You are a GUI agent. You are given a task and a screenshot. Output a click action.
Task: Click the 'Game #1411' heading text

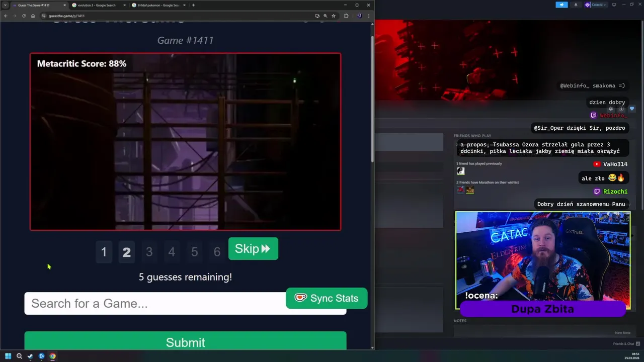185,40
